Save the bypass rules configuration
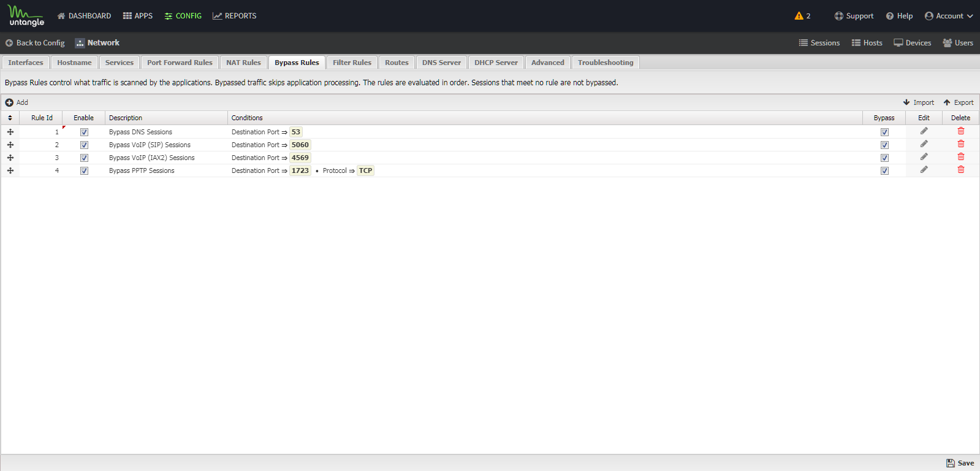The width and height of the screenshot is (980, 471). click(960, 463)
